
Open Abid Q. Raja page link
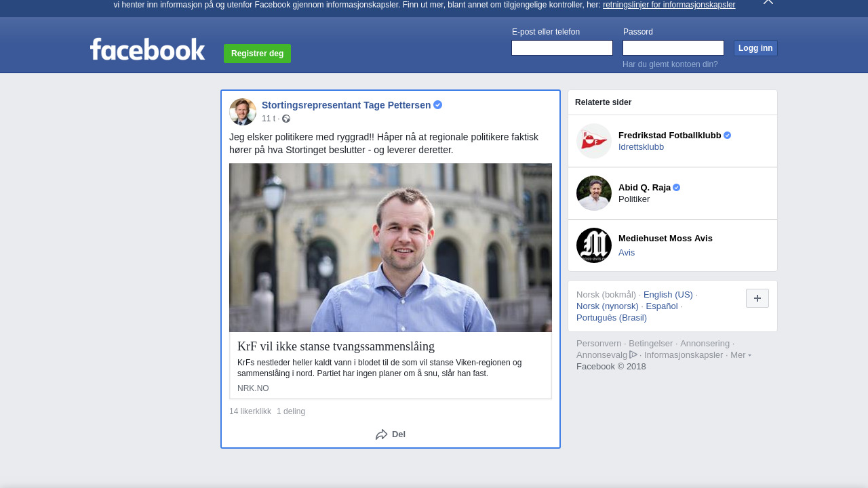pyautogui.click(x=644, y=188)
